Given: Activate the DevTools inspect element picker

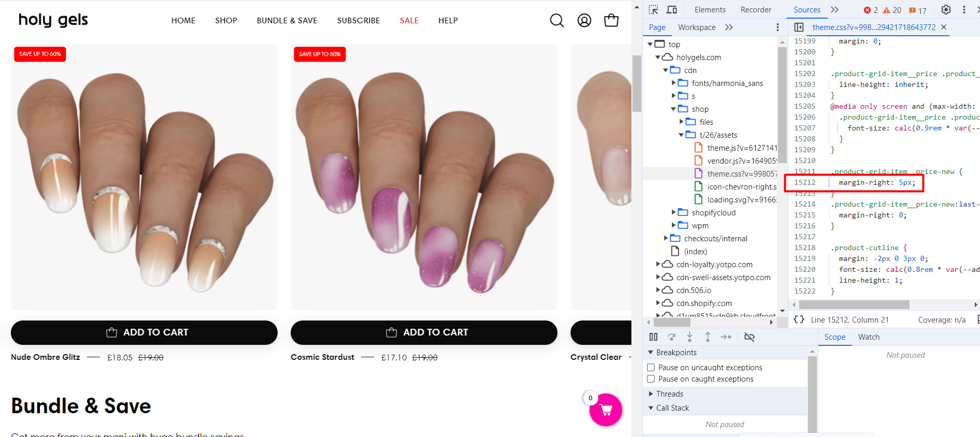Looking at the screenshot, I should pyautogui.click(x=654, y=10).
